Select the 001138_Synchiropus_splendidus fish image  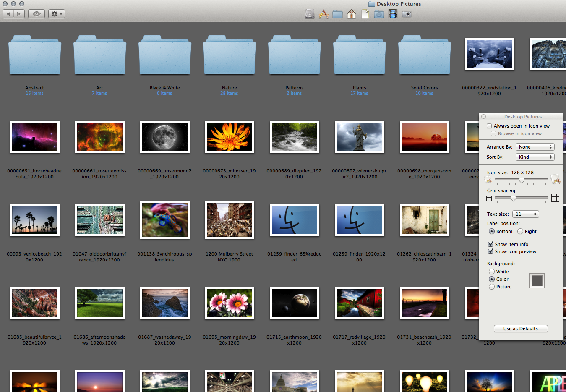point(164,220)
